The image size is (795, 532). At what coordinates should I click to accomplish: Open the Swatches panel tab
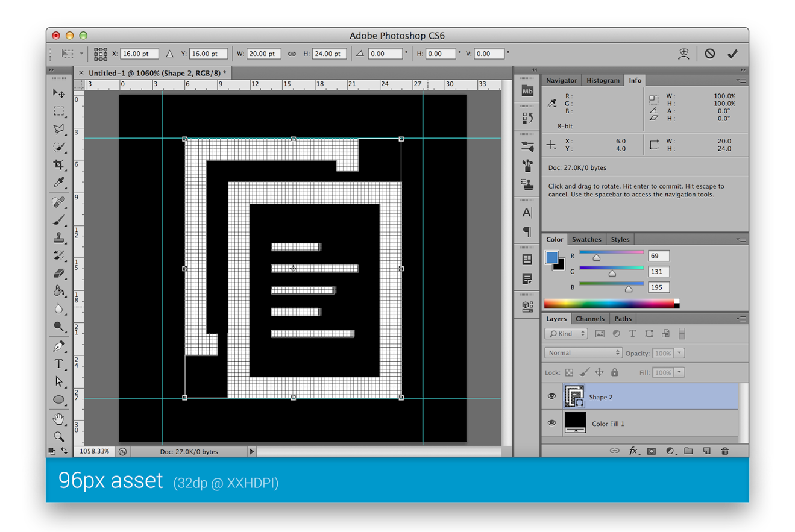click(x=586, y=239)
